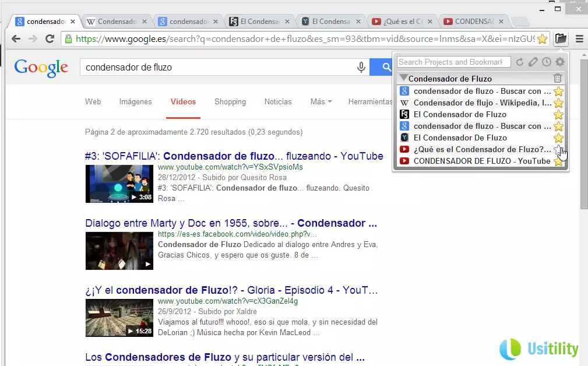Screen dimensions: 588x366
Task: Click the Search Projects and Bookmarks field
Action: tap(453, 62)
